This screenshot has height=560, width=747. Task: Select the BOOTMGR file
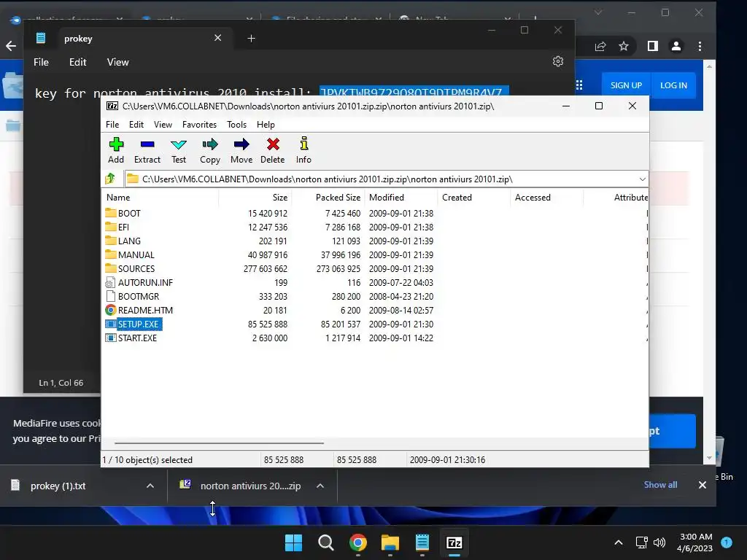(138, 296)
